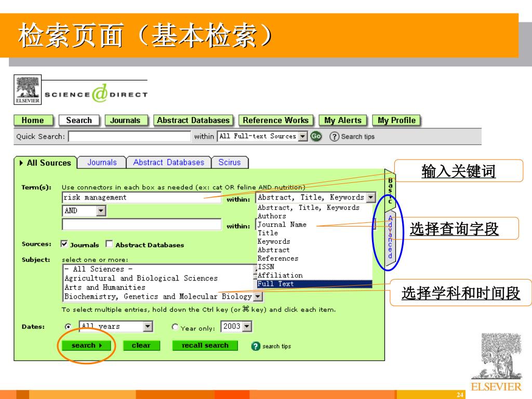Select References in the field list
The width and height of the screenshot is (532, 399).
tap(314, 259)
